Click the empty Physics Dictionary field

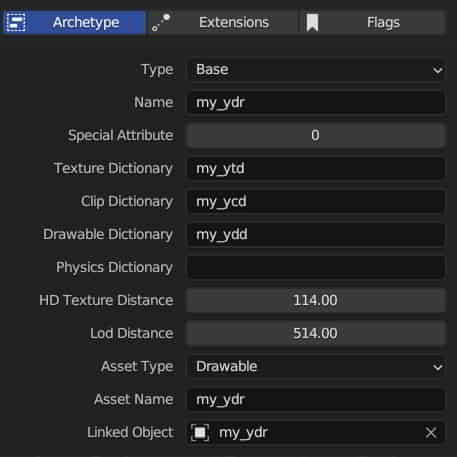pyautogui.click(x=316, y=267)
